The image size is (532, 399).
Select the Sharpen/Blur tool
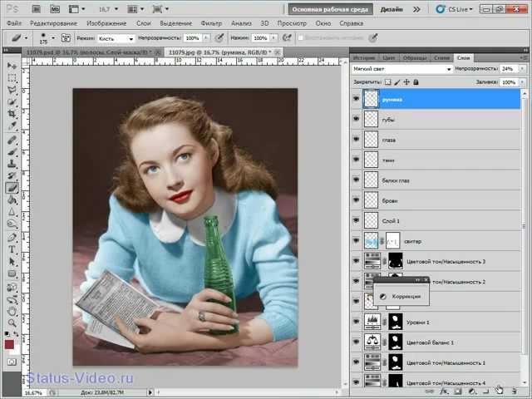tap(12, 212)
